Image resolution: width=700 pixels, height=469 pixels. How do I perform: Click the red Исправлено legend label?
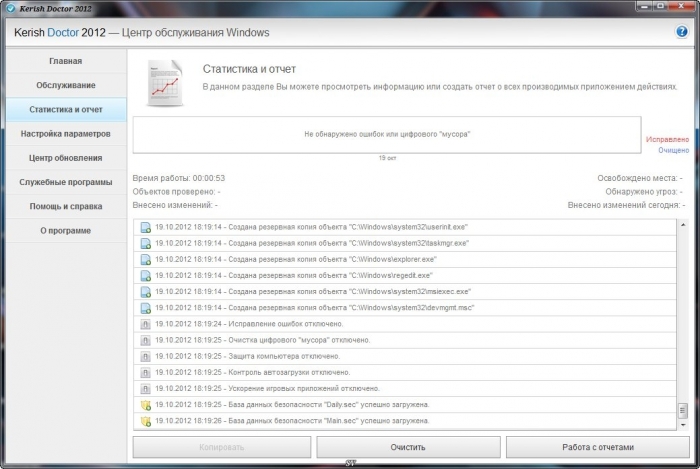pos(667,140)
